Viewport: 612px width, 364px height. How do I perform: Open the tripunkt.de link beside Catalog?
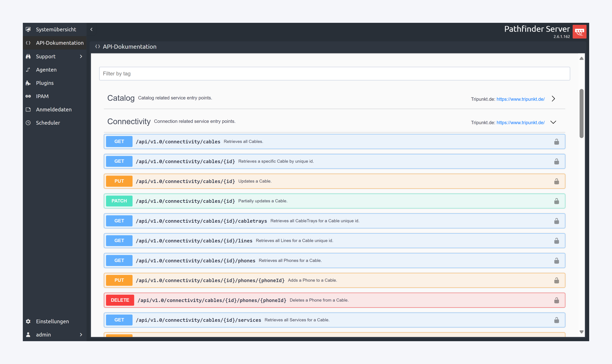click(520, 99)
